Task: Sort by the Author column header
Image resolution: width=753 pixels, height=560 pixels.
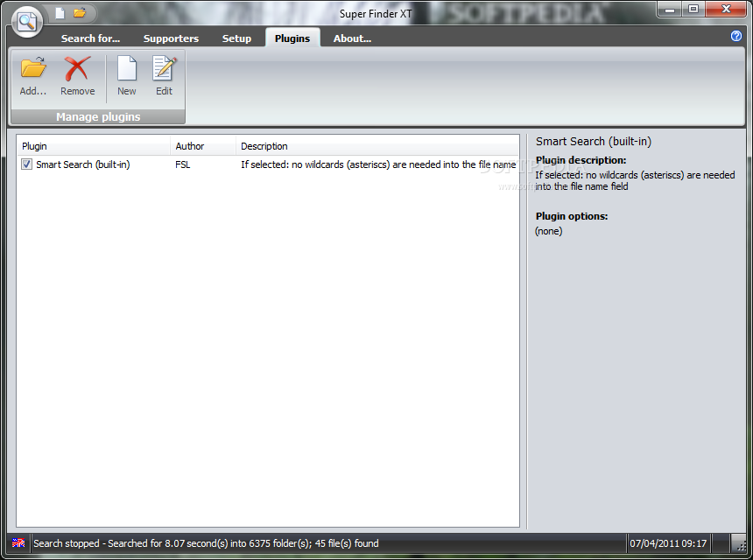Action: click(x=202, y=146)
